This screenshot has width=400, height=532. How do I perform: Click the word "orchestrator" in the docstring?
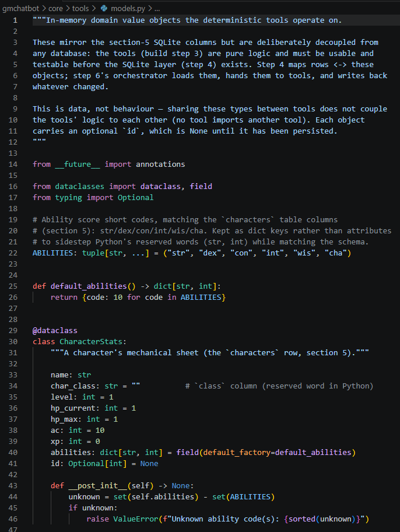click(141, 76)
